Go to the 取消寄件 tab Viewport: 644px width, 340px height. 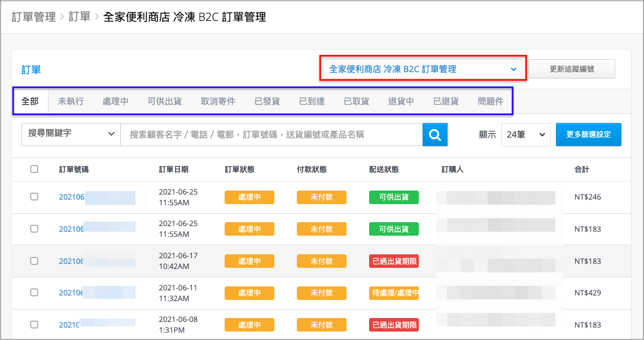[x=218, y=101]
